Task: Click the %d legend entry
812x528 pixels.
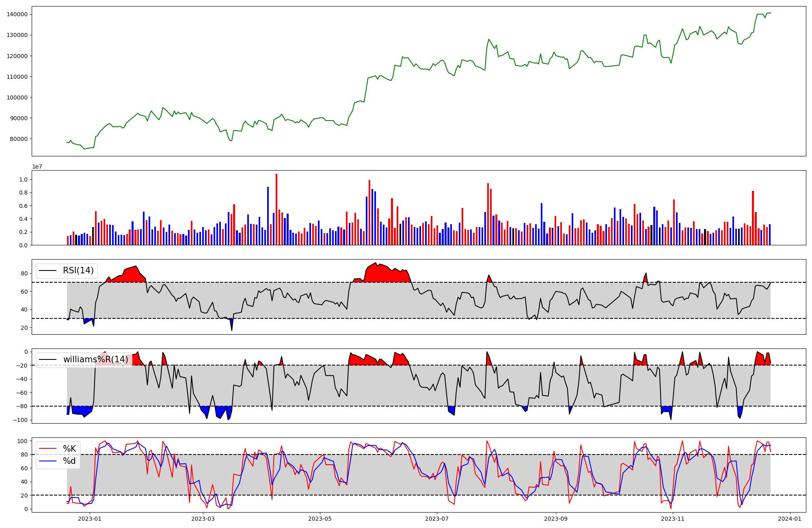Action: coord(69,461)
